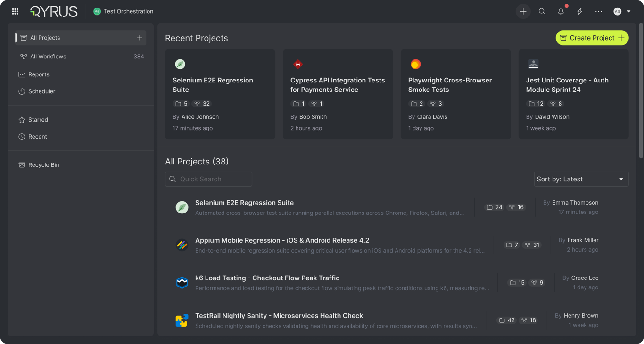Click workflow count 31 in Appium row
This screenshot has height=344, width=644.
pyautogui.click(x=532, y=245)
